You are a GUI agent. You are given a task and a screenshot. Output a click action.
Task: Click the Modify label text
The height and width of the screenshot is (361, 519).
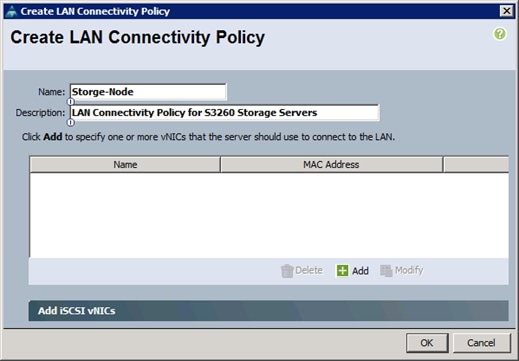tap(409, 270)
